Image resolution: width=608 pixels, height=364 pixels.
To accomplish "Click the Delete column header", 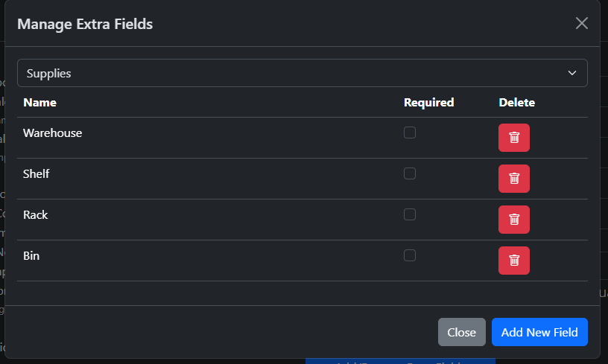I will (x=516, y=102).
